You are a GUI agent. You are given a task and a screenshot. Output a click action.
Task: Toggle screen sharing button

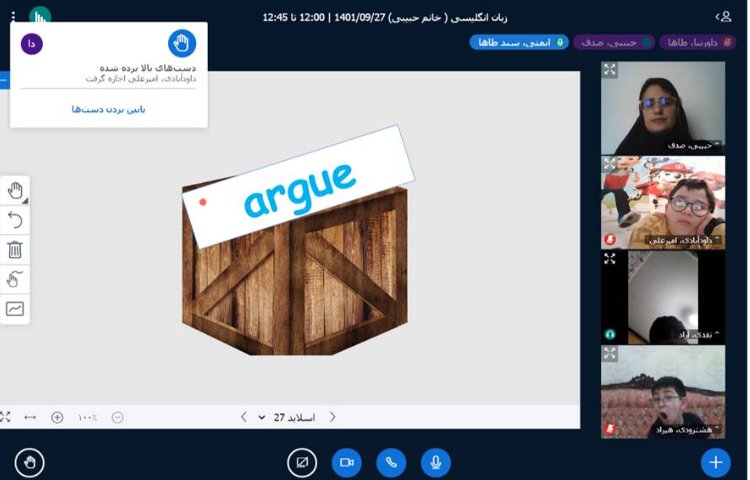tap(301, 461)
